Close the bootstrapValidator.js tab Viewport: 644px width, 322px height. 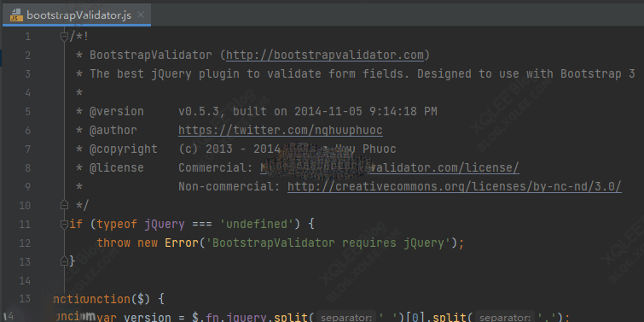pyautogui.click(x=141, y=15)
